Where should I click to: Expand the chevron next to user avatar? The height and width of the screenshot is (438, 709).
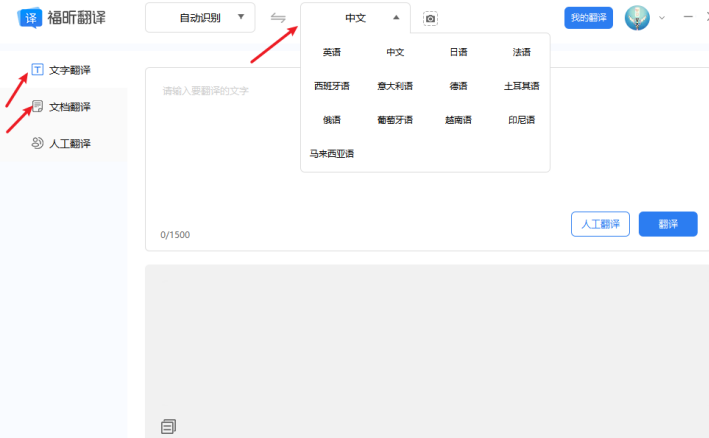(662, 18)
